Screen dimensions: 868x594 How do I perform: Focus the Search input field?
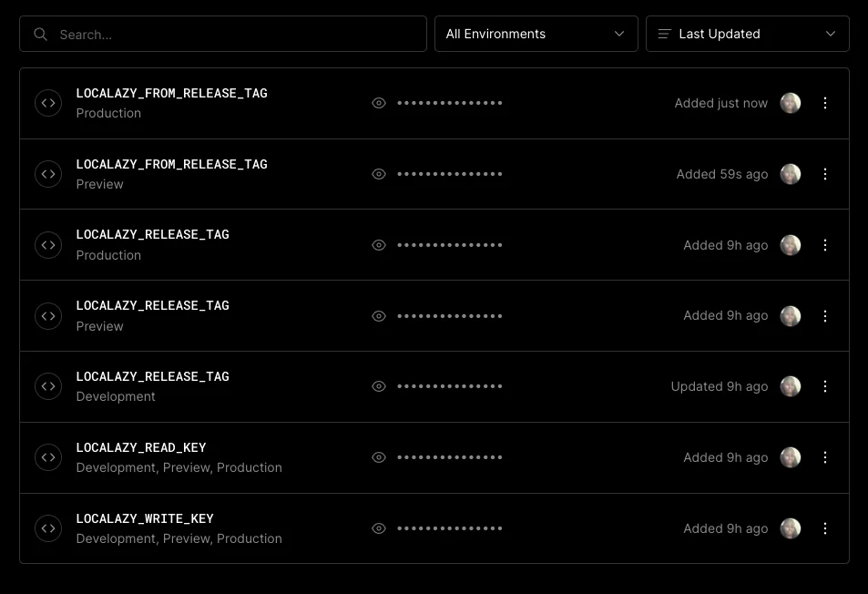coord(237,35)
